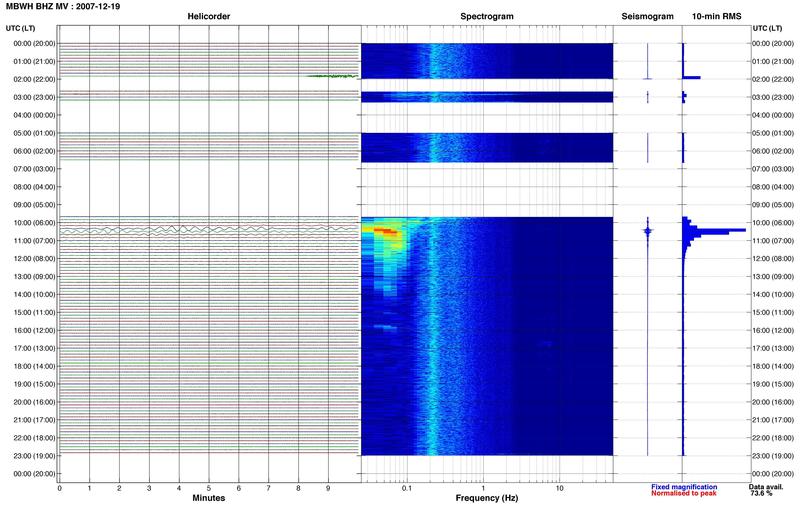Select the 'Spectrogram' panel heading
Viewport: 812px width, 508px height.
(x=487, y=16)
